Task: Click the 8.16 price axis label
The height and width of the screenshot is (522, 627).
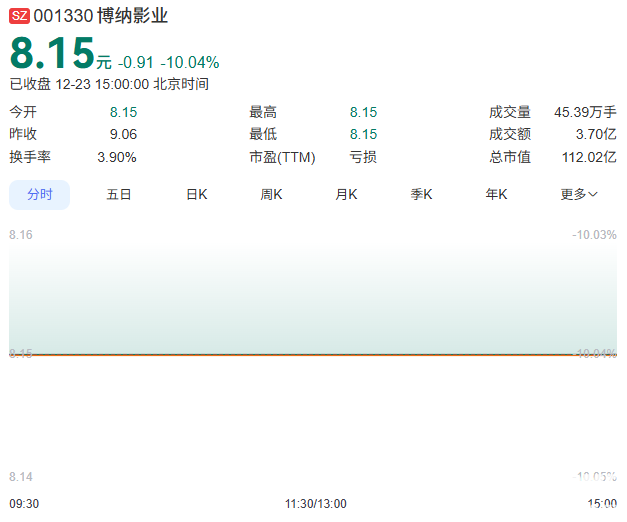Action: pyautogui.click(x=21, y=235)
